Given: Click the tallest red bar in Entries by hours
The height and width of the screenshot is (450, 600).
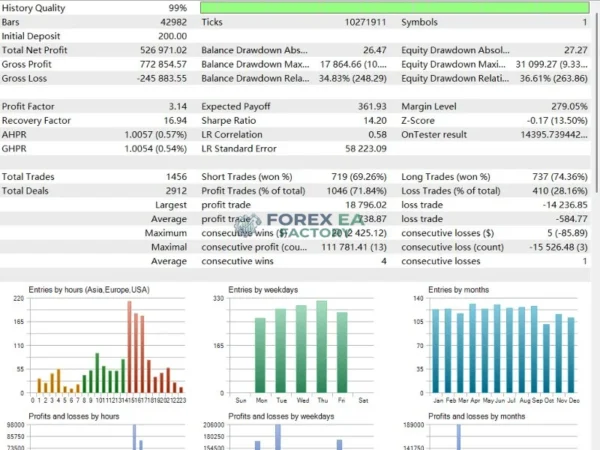Looking at the screenshot, I should (x=129, y=347).
